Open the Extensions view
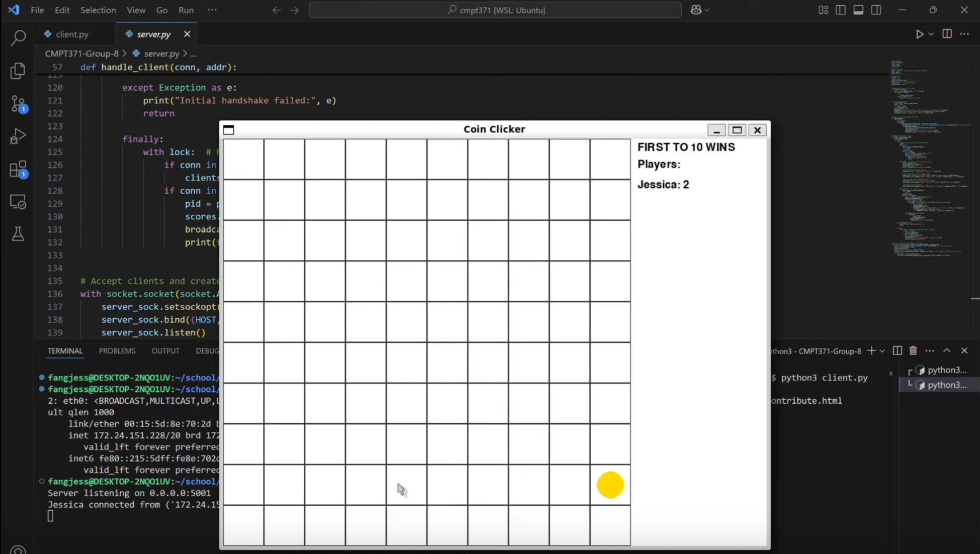980x554 pixels. point(18,169)
